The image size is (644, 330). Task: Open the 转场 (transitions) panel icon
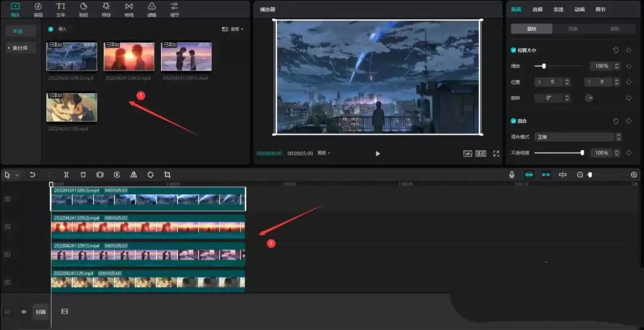click(129, 9)
